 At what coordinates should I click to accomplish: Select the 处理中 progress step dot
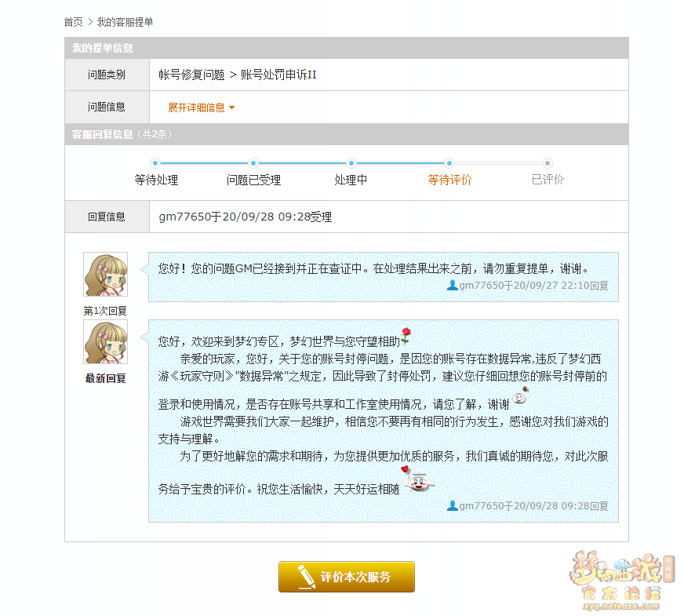point(351,163)
